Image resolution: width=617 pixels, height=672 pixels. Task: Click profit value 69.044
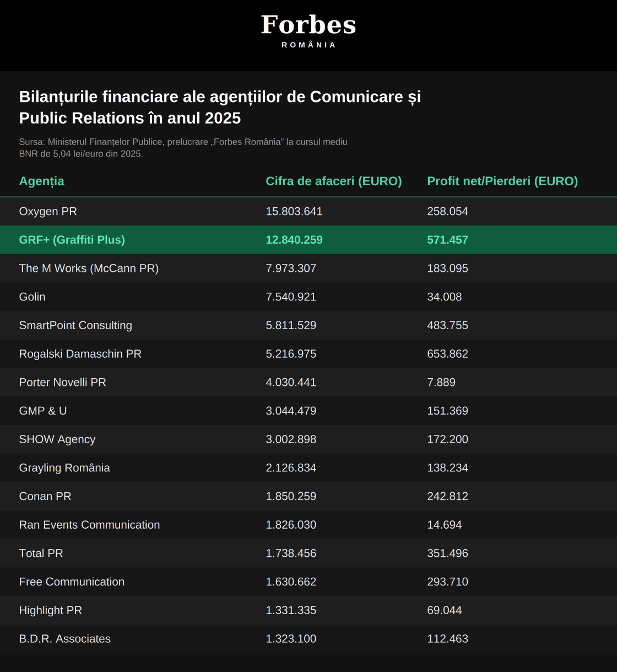point(445,610)
